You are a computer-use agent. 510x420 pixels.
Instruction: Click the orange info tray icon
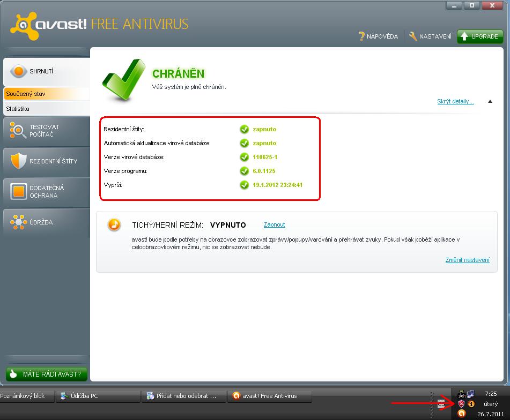pos(471,404)
